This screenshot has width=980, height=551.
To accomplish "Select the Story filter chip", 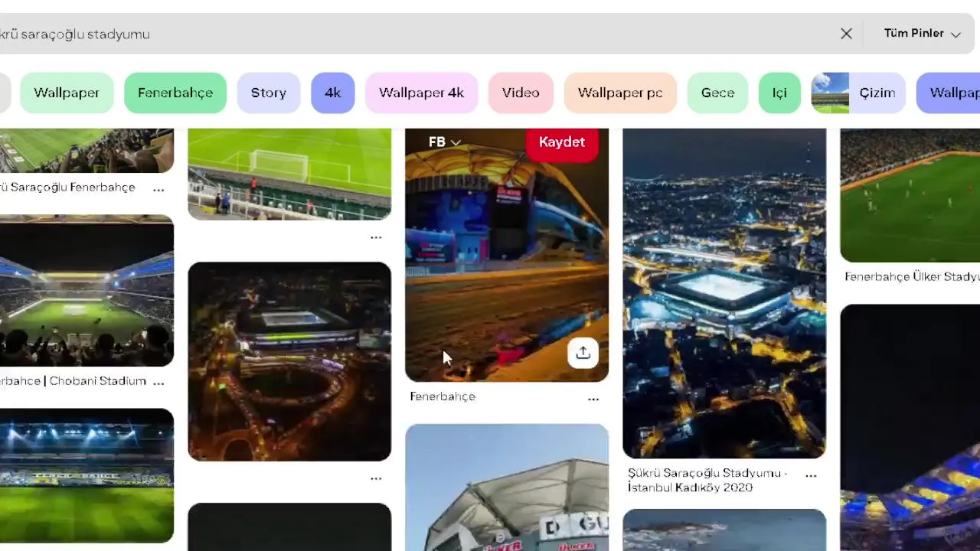I will tap(269, 93).
